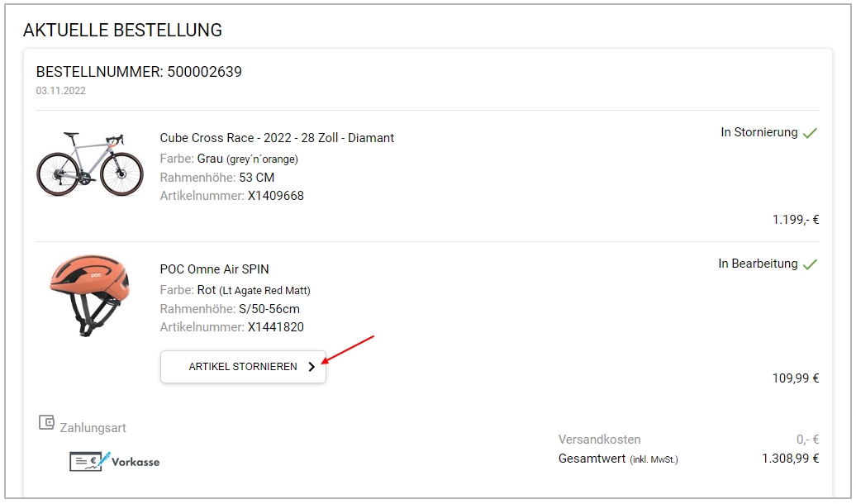Click the chevron inside Artikel stornieren button
Image resolution: width=856 pixels, height=504 pixels.
(x=311, y=366)
